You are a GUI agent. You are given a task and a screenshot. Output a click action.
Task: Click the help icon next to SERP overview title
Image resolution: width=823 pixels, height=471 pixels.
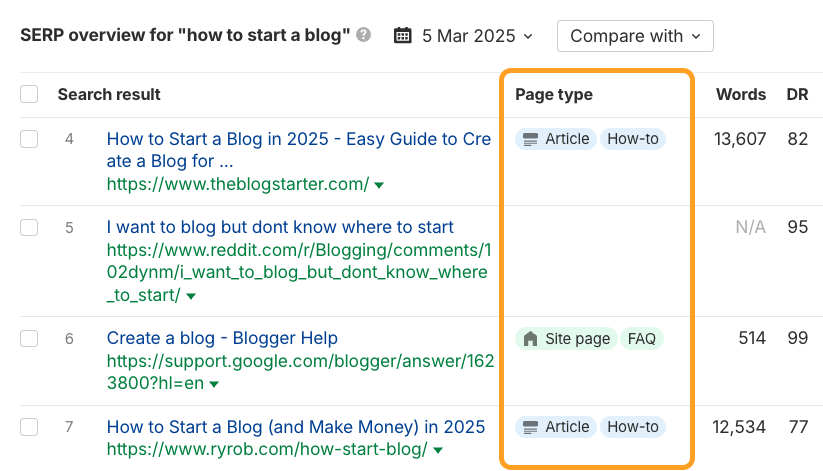(x=364, y=36)
